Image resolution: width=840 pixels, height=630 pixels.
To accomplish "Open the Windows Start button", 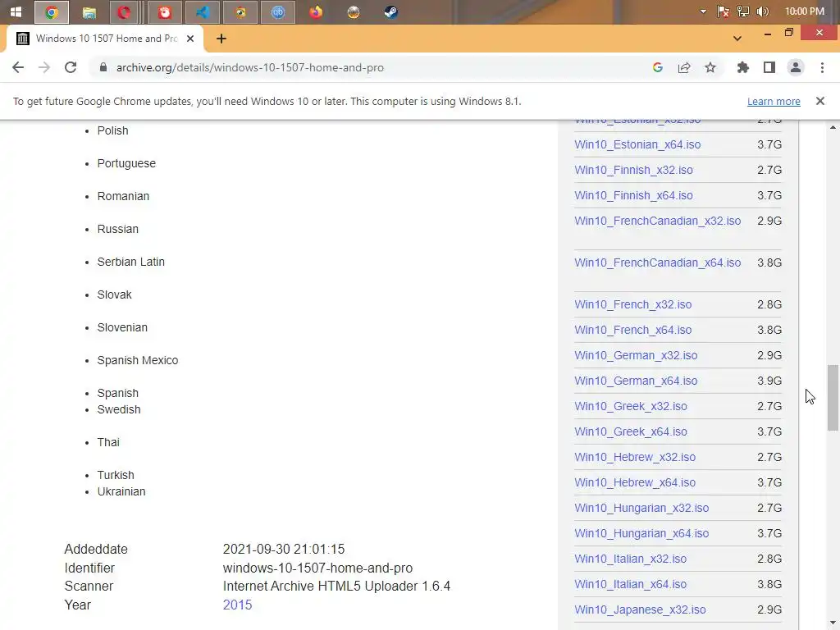I will 16,11.
